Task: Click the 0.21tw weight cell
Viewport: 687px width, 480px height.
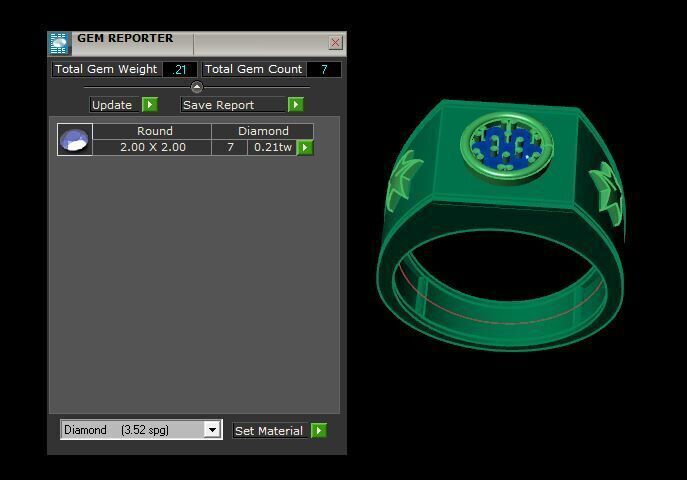Action: [273, 148]
